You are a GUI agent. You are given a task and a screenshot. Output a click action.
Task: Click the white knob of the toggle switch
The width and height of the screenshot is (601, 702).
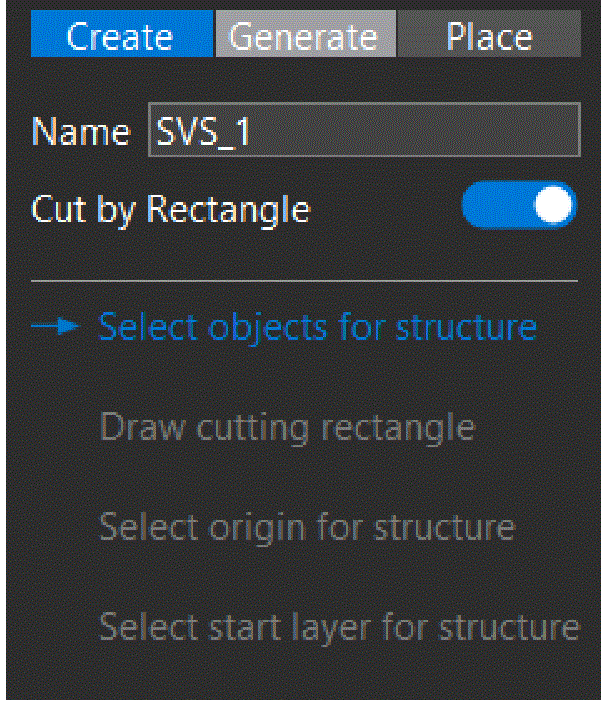pyautogui.click(x=553, y=205)
